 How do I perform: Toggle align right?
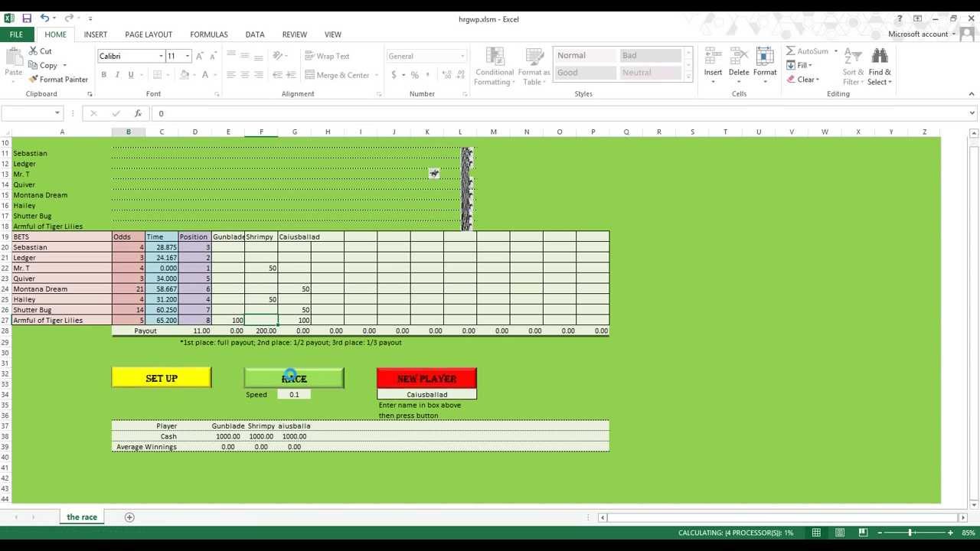pos(258,75)
